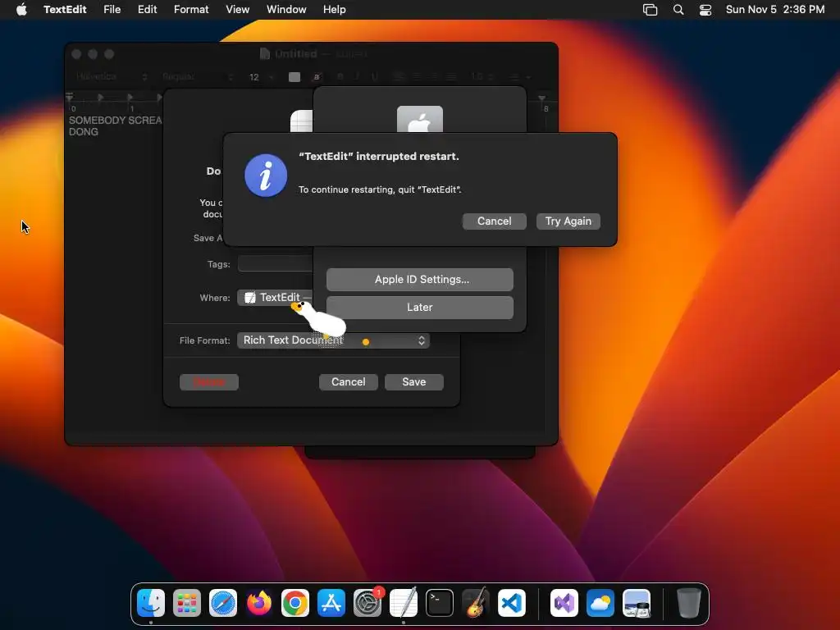Open Visual Studio purple dock icon

click(x=564, y=603)
